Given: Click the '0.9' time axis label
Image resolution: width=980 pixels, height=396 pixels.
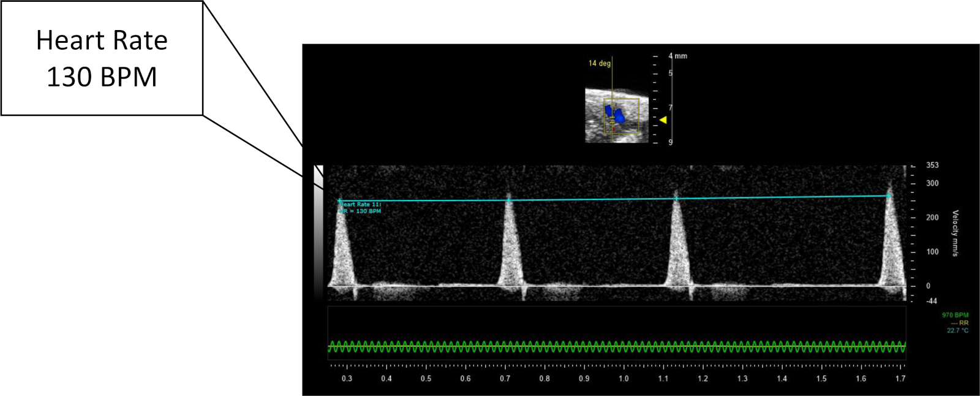Looking at the screenshot, I should tap(584, 379).
